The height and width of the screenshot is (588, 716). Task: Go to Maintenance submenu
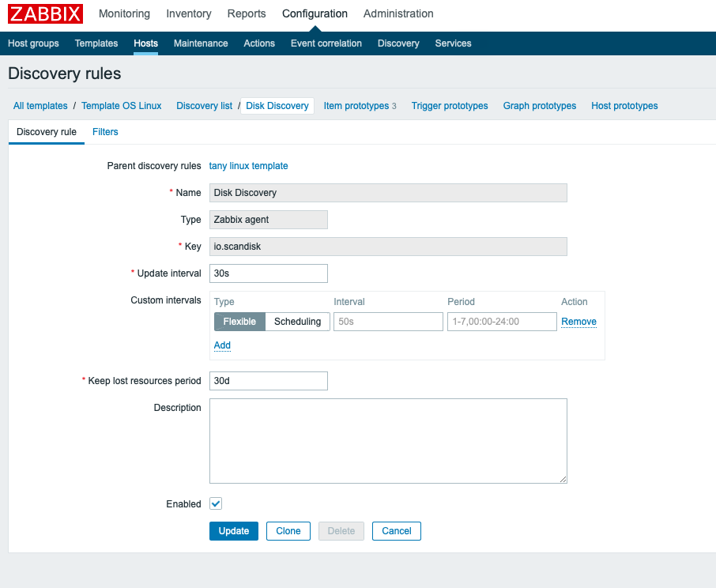point(201,43)
